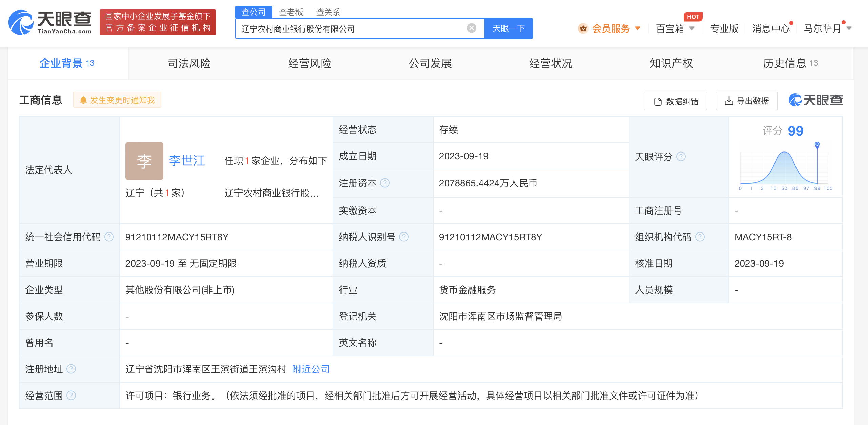
Task: Click the question icon next to 统一社会信用代码
Action: click(109, 237)
